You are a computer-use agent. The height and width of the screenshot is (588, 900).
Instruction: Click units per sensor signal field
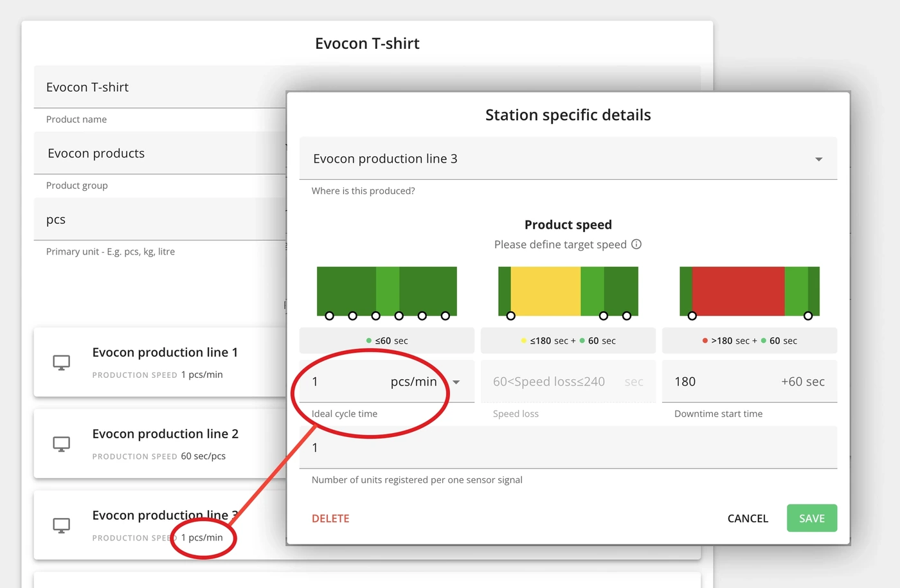[568, 448]
